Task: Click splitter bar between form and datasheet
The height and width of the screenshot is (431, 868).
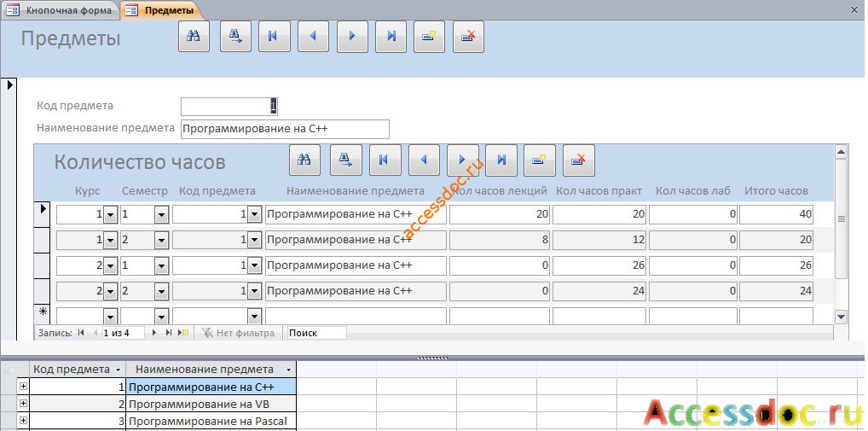Action: 433,358
